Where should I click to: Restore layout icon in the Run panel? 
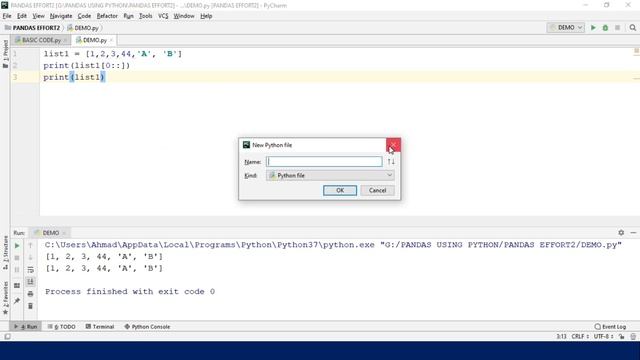17,286
